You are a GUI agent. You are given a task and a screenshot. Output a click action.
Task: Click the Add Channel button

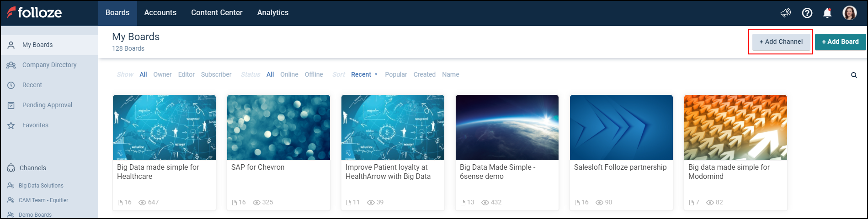(x=781, y=42)
